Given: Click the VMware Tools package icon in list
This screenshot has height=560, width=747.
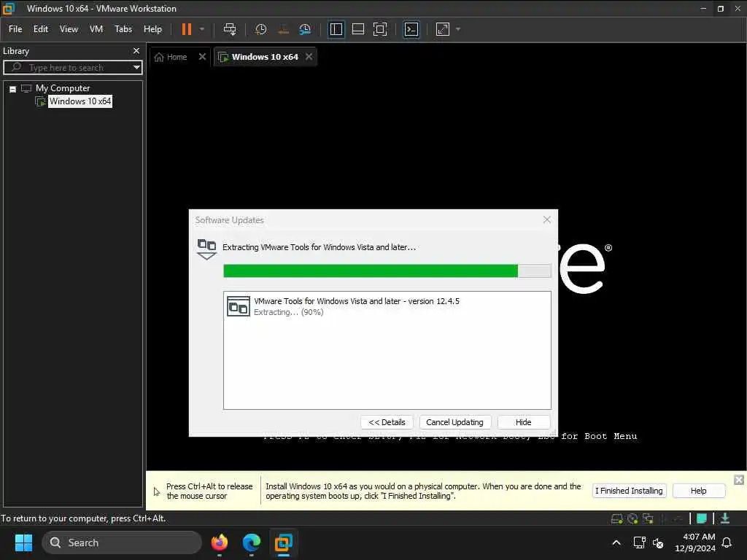Looking at the screenshot, I should (x=239, y=307).
